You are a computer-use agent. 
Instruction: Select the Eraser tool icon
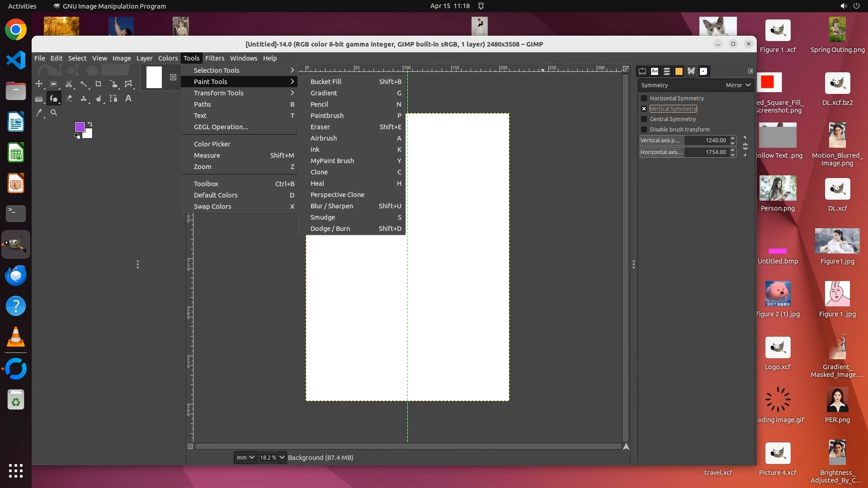(69, 99)
